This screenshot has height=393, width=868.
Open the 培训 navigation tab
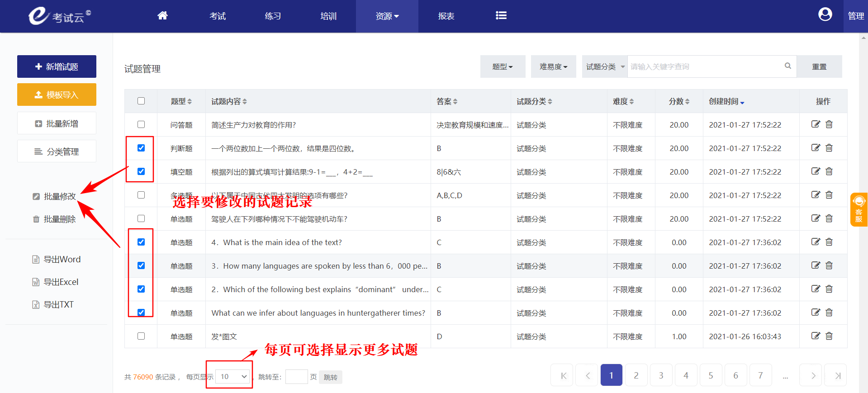click(x=328, y=16)
